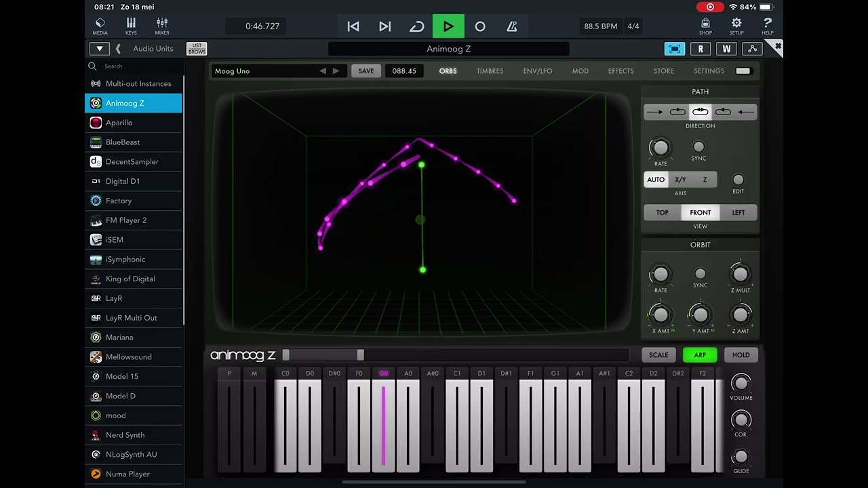
Task: Pick the Factory instrument
Action: [134, 201]
